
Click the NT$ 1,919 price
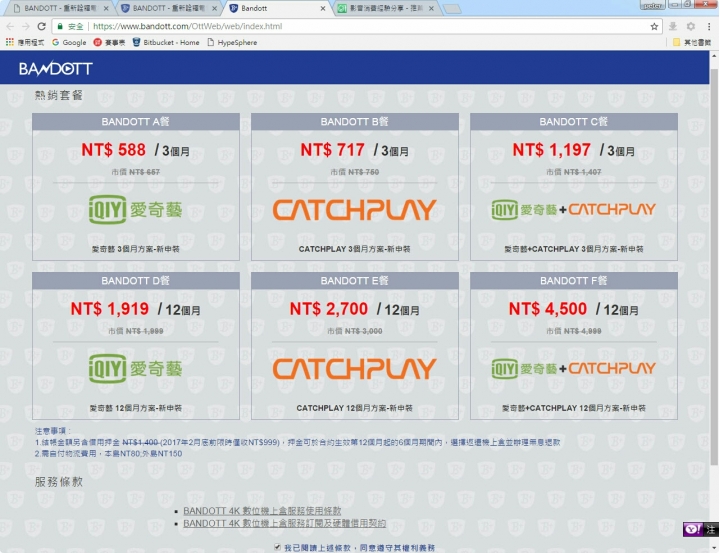[x=110, y=309]
